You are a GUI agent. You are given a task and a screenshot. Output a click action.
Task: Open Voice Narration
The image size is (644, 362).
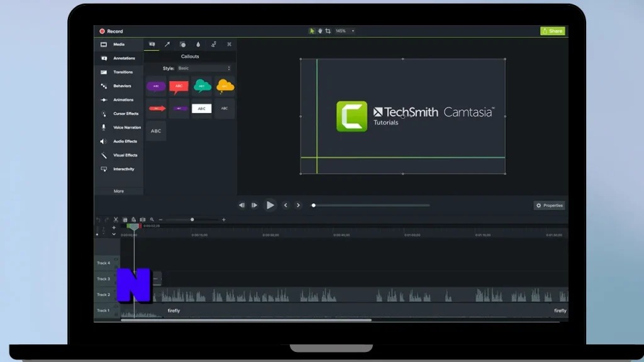point(119,128)
